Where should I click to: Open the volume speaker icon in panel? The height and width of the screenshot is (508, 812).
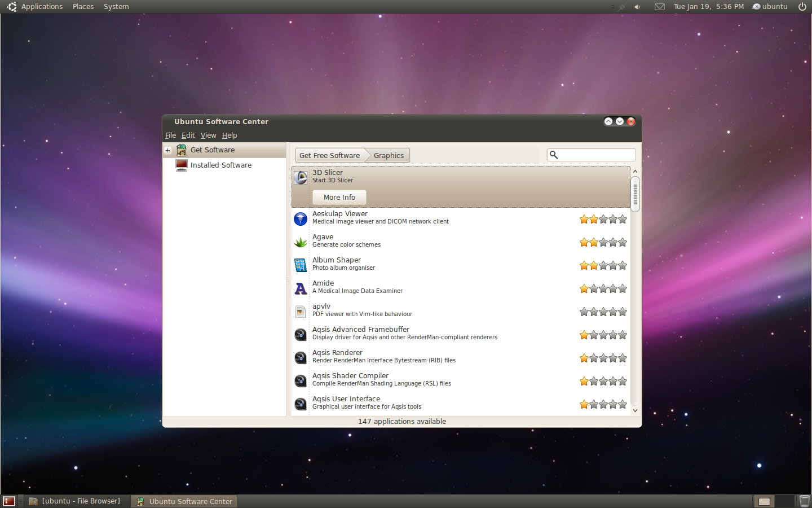(x=637, y=7)
